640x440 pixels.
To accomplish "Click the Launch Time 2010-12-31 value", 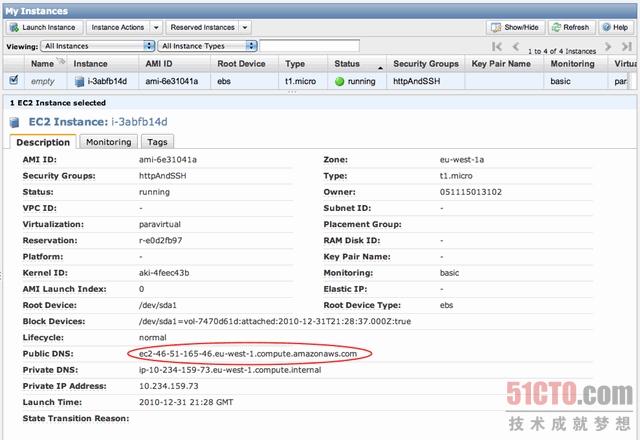I will point(186,402).
